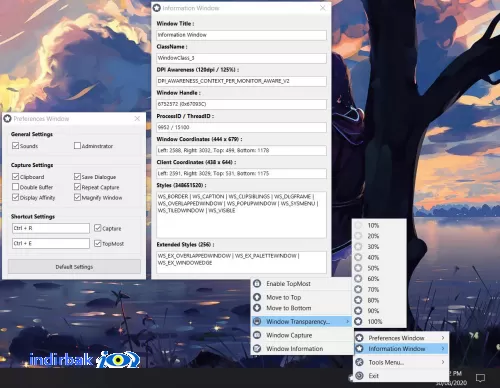Screen dimensions: 500x388
Task: Click the Window Title text field
Action: click(241, 35)
